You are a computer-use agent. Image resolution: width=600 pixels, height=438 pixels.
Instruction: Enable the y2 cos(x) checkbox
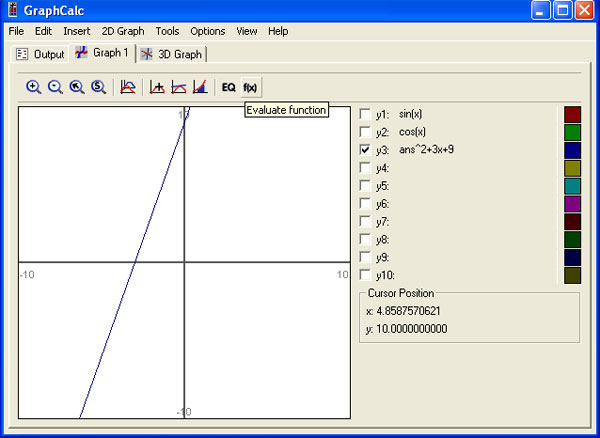365,132
